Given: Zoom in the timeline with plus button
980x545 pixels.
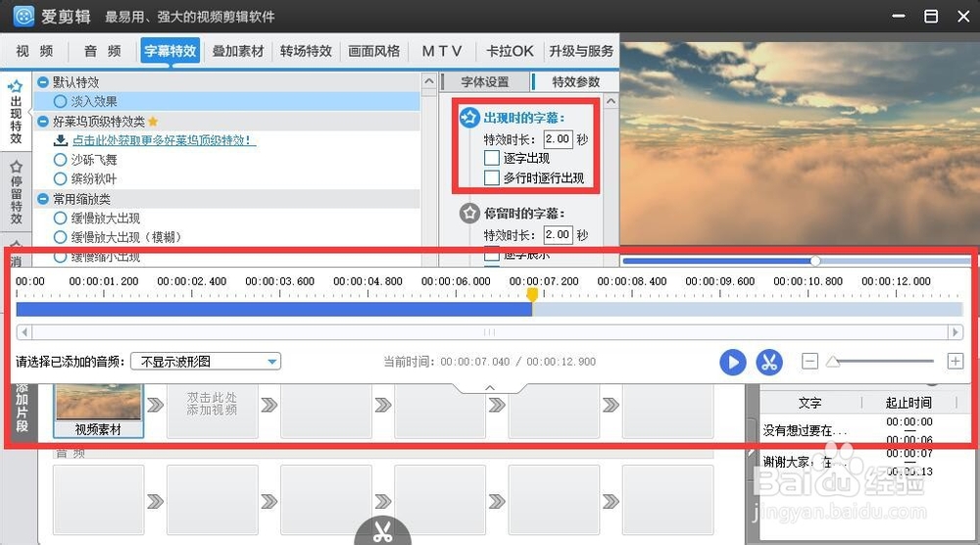Looking at the screenshot, I should coord(955,361).
